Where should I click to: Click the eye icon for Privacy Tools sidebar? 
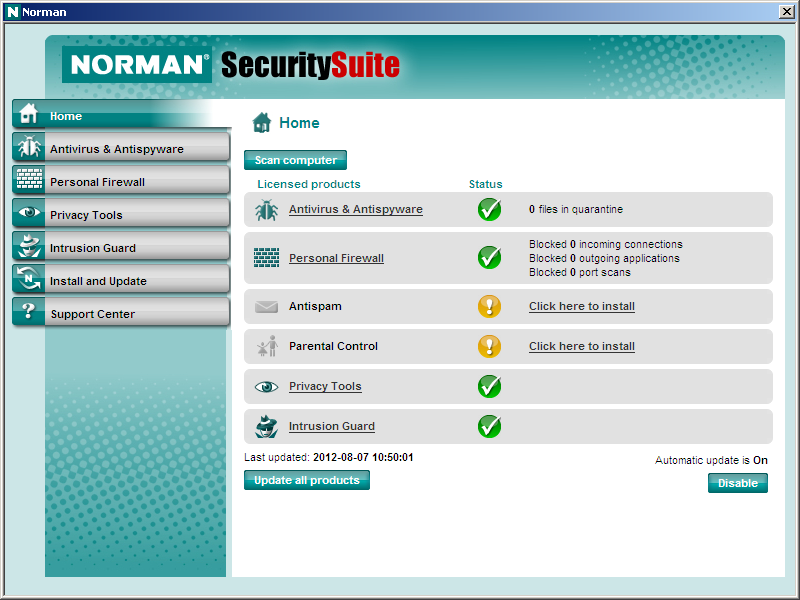[x=29, y=214]
